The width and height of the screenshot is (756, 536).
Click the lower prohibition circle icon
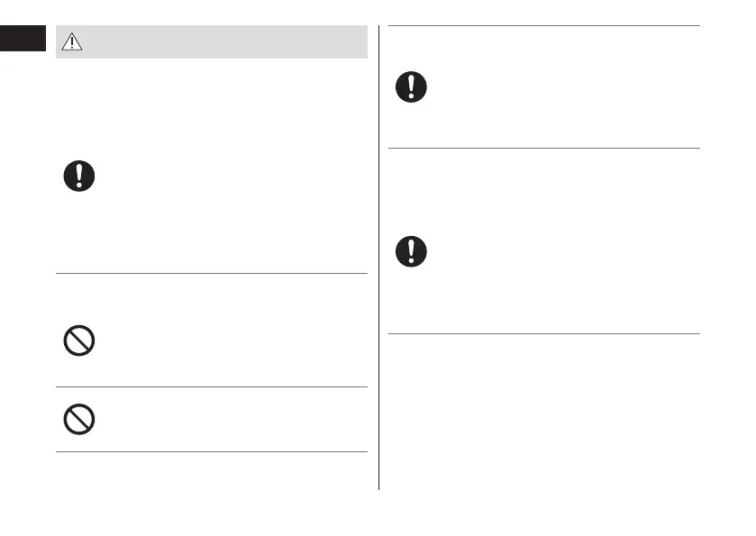79,420
